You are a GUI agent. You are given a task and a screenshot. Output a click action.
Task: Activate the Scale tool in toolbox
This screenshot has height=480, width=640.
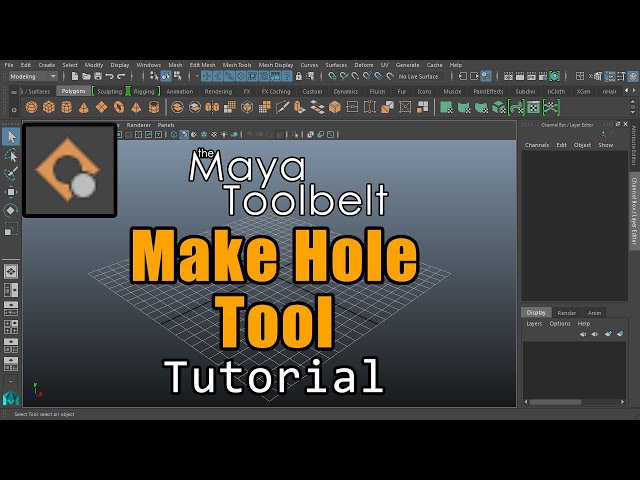11,229
